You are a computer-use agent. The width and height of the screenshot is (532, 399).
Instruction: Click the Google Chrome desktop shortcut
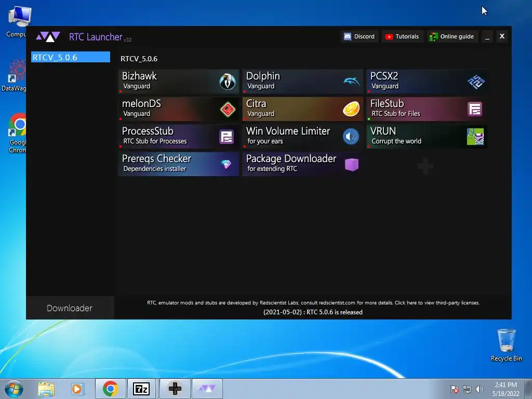16,133
